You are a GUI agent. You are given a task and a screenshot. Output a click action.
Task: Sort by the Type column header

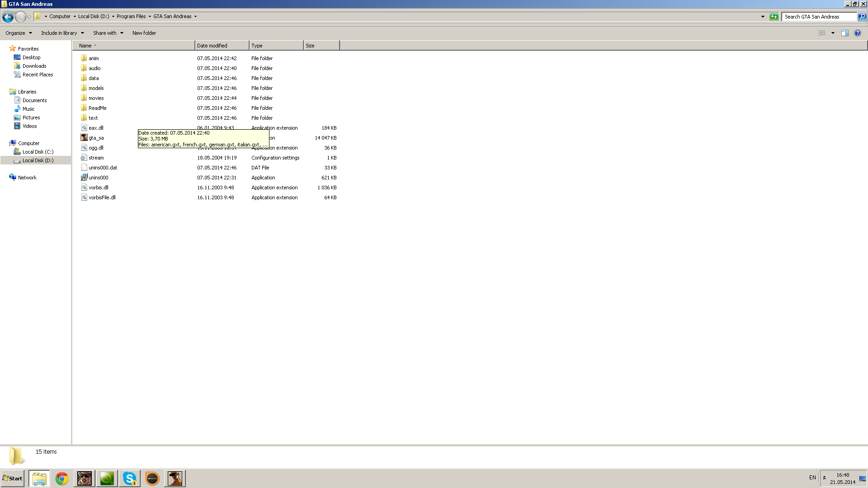click(276, 46)
